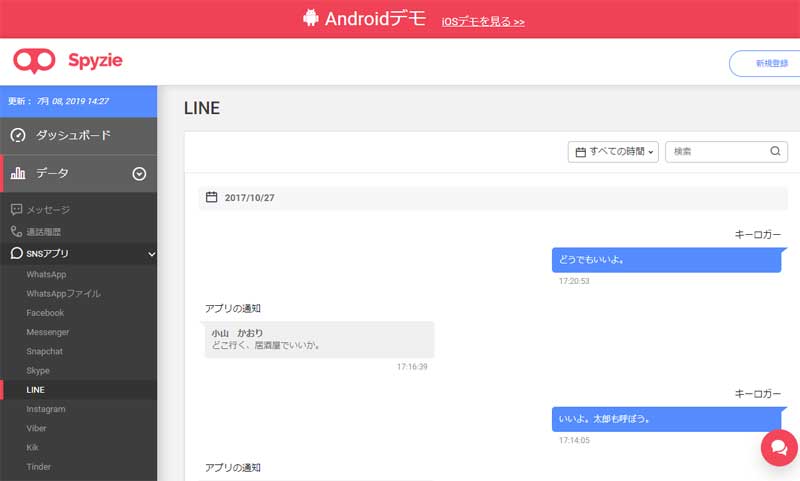The image size is (800, 481).
Task: Click the どうでもいいよ。 message bubble
Action: [x=668, y=260]
